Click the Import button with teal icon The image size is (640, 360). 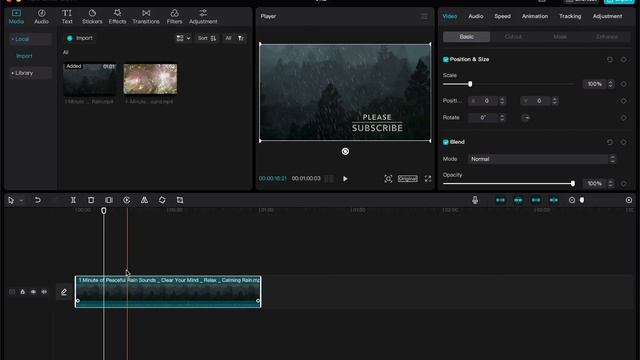click(80, 38)
